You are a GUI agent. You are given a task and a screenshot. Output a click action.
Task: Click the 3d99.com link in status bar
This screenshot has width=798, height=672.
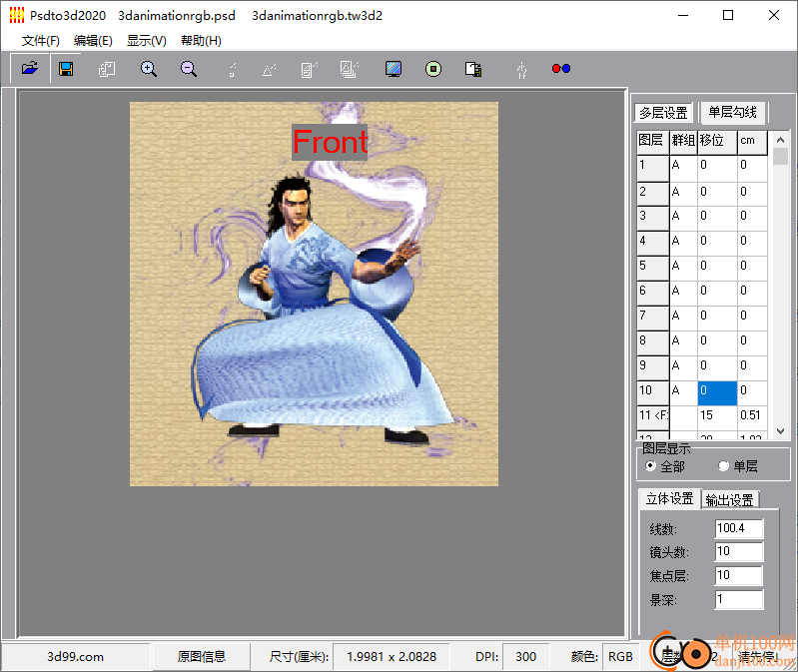(76, 657)
